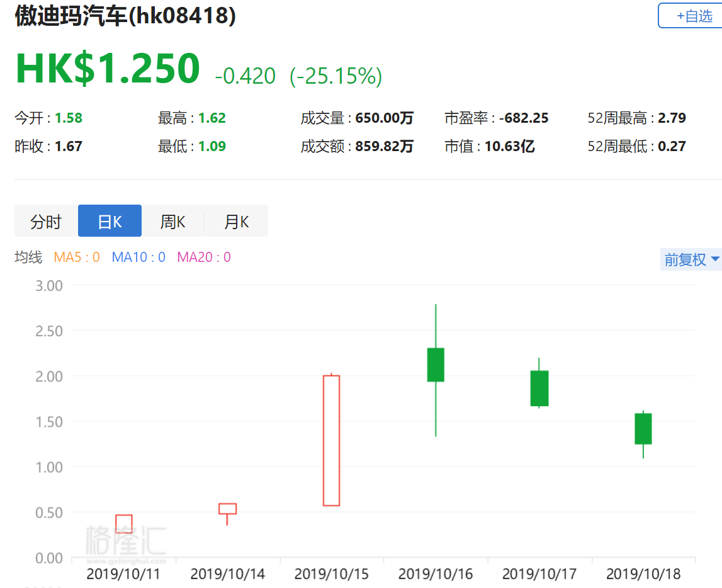Click the 2.00 y-axis price label
Viewport: 722px width, 588px height.
tap(49, 376)
